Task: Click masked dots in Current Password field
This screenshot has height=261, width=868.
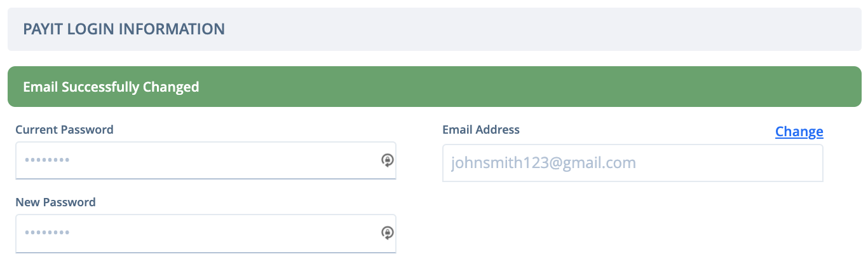Action: [x=47, y=160]
